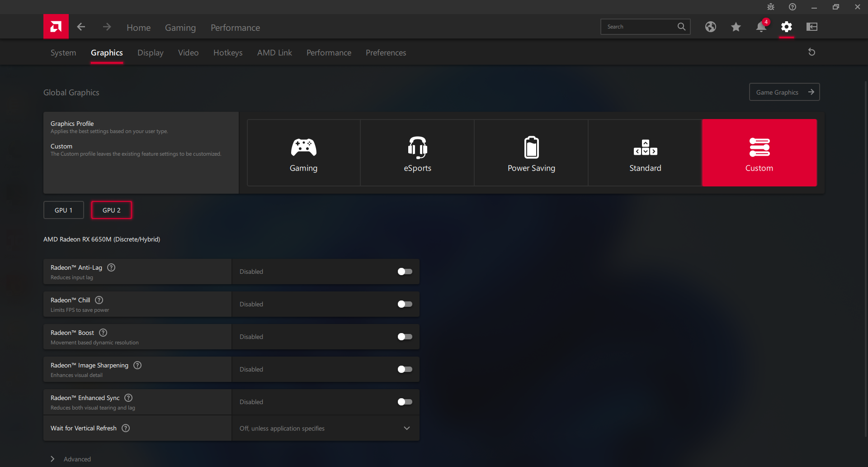The width and height of the screenshot is (868, 467).
Task: Select the Standard profile tile
Action: [x=645, y=153]
